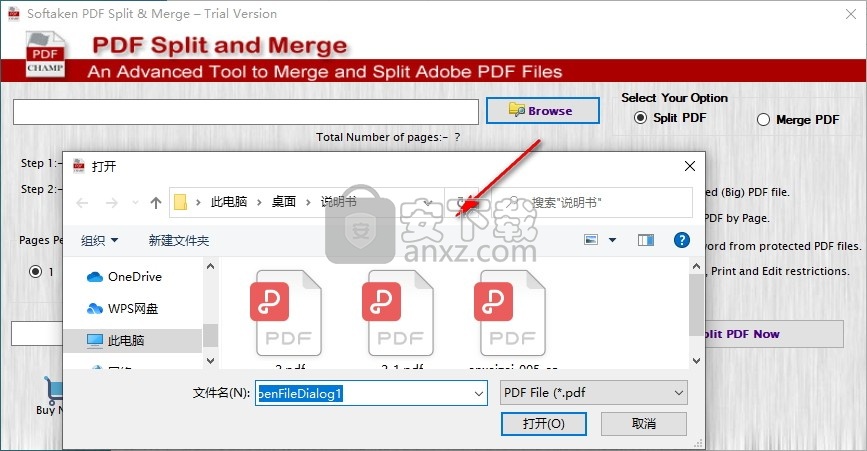Select the middle PDF file thumbnail
This screenshot has height=451, width=867.
[399, 313]
